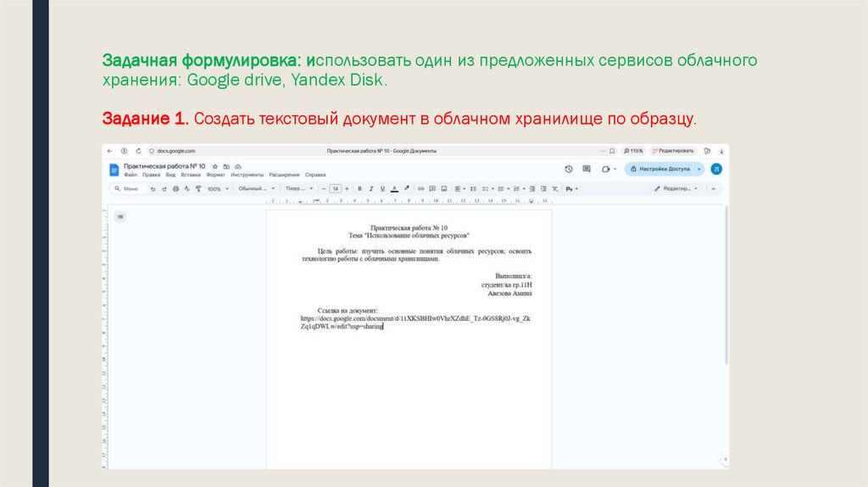This screenshot has height=487, width=868.
Task: Open the Л account avatar
Action: pos(716,169)
